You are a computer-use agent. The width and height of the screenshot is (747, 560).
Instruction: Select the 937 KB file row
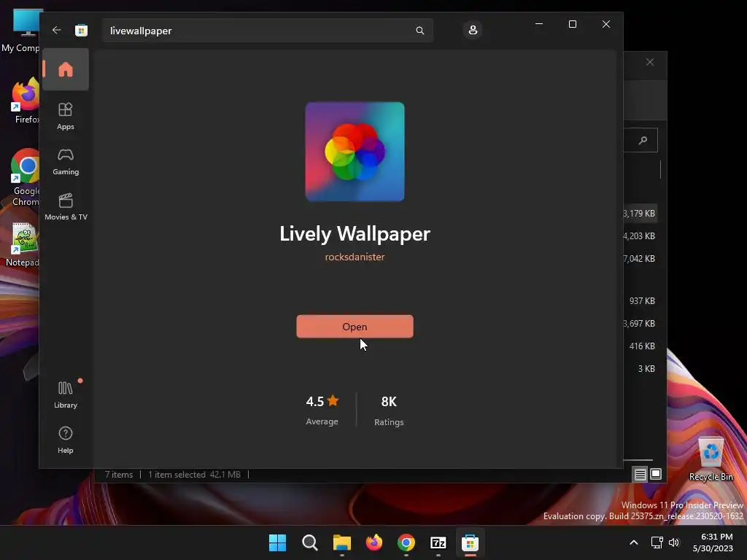pyautogui.click(x=640, y=301)
